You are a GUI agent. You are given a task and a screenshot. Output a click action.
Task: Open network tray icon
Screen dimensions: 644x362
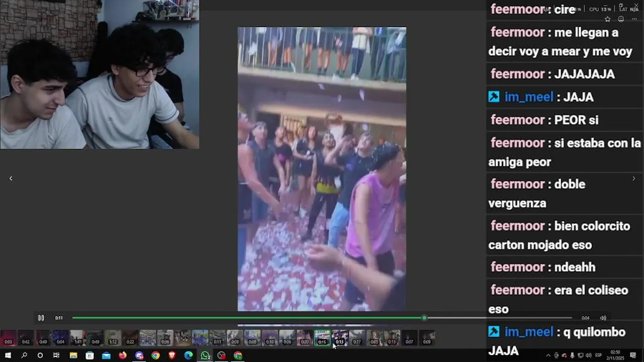580,355
